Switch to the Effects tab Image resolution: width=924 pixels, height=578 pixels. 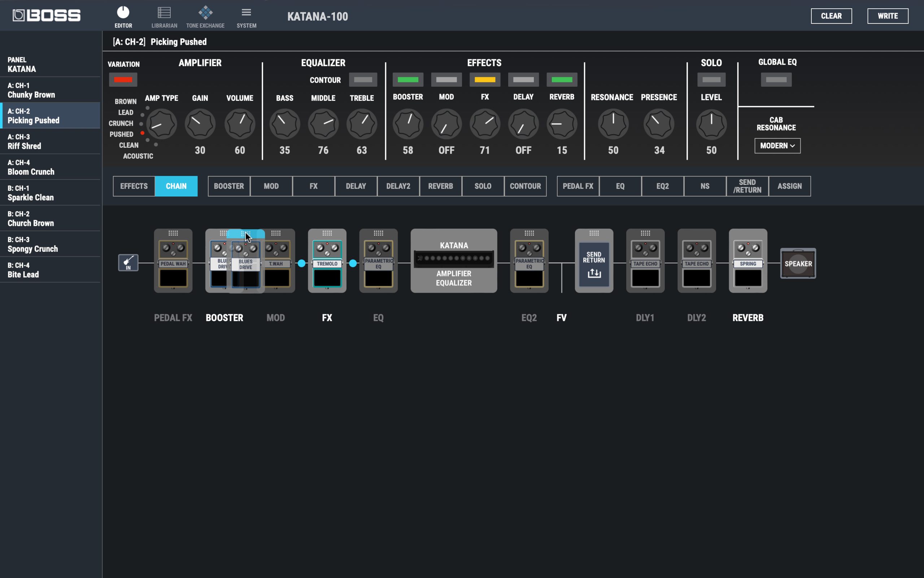(x=134, y=186)
